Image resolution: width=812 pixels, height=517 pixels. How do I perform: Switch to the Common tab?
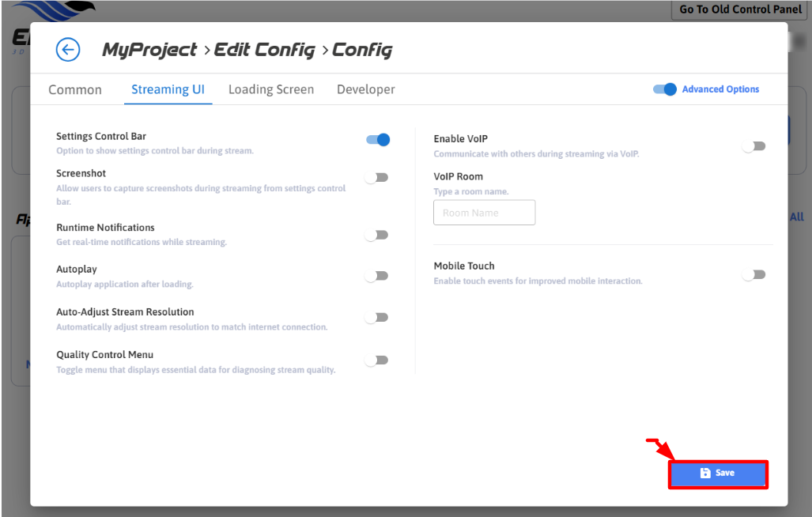[75, 89]
